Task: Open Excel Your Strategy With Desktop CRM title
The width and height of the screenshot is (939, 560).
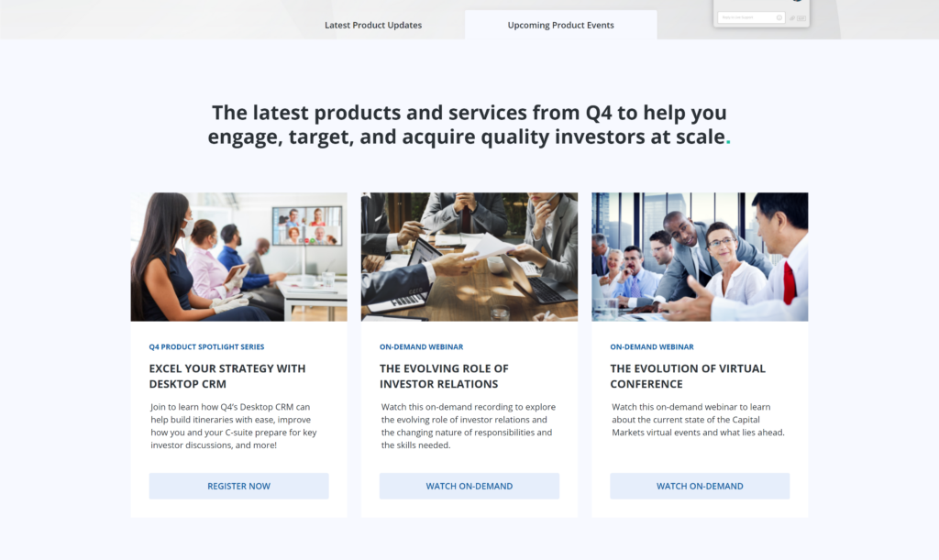Action: [227, 377]
